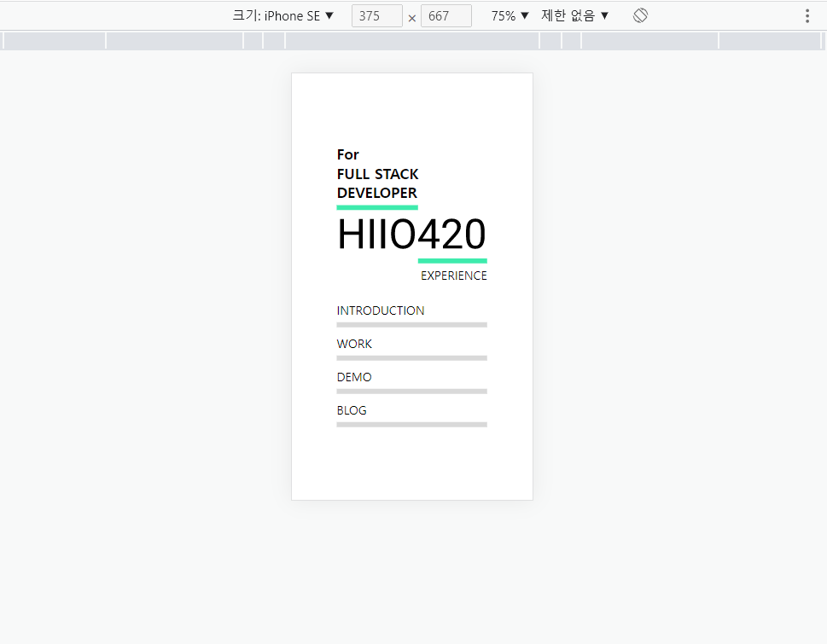The width and height of the screenshot is (827, 644).
Task: Open the WORK menu link
Action: [x=354, y=344]
